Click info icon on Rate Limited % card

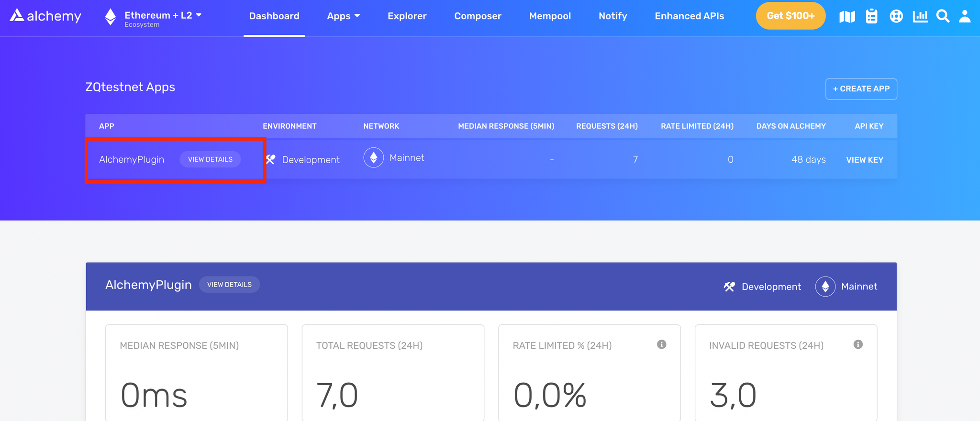[x=662, y=344]
